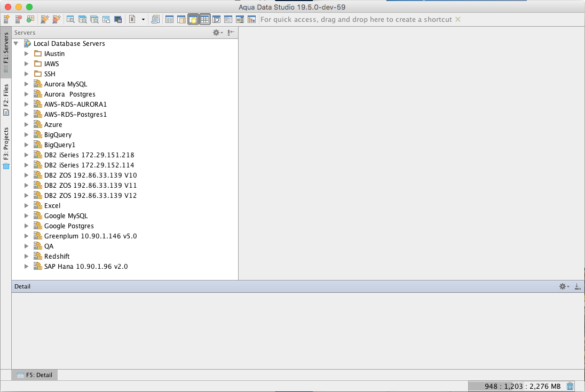
Task: Open the dropdown arrow beside document icon
Action: (143, 20)
